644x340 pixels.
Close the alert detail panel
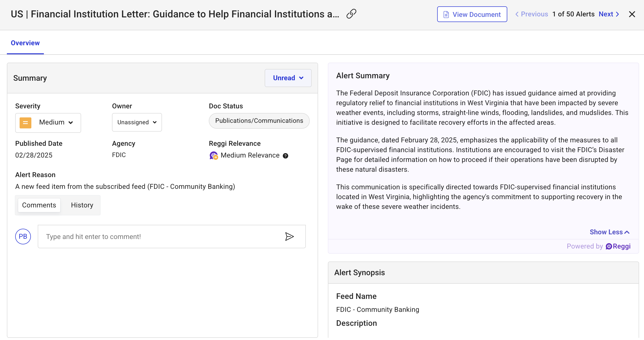632,14
